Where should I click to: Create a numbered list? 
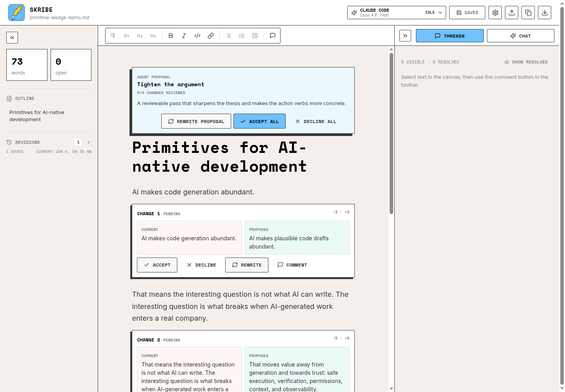(242, 36)
